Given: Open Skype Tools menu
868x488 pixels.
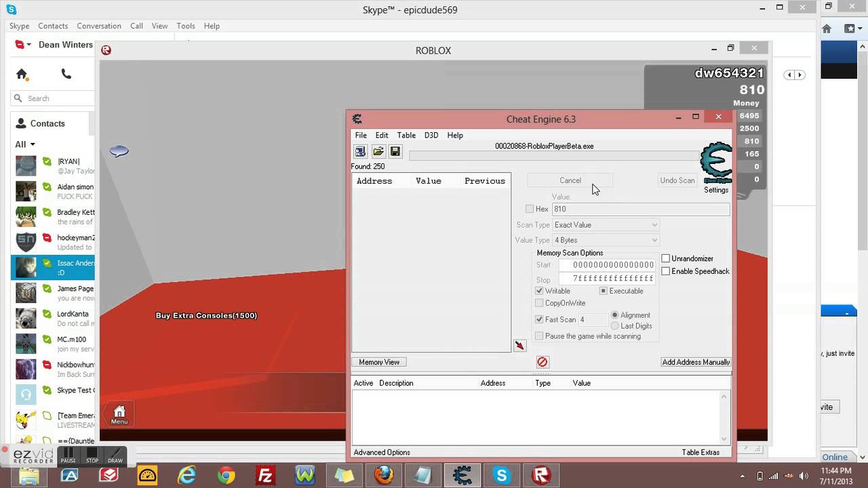Looking at the screenshot, I should pos(186,26).
